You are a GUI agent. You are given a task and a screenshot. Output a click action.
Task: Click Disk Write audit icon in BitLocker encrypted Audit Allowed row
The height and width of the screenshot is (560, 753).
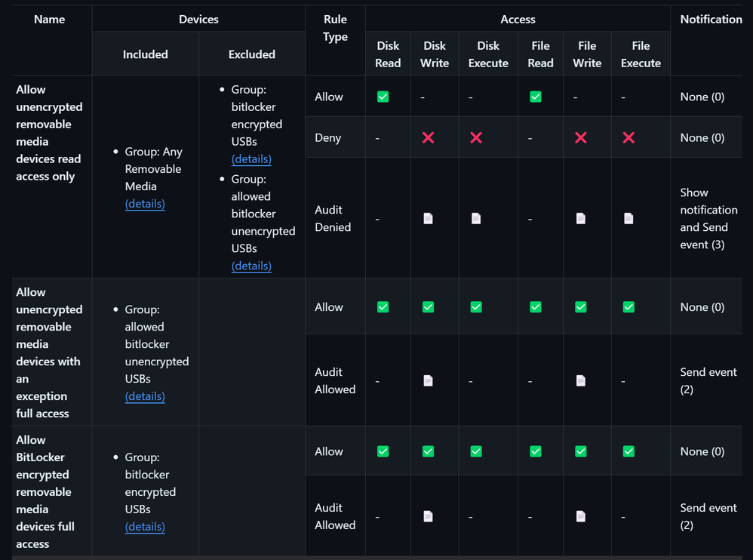[428, 516]
